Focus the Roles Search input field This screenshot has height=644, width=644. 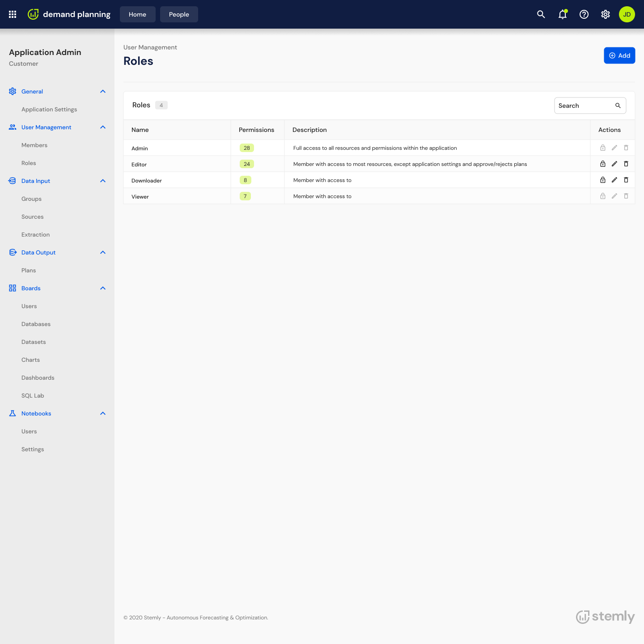click(590, 106)
